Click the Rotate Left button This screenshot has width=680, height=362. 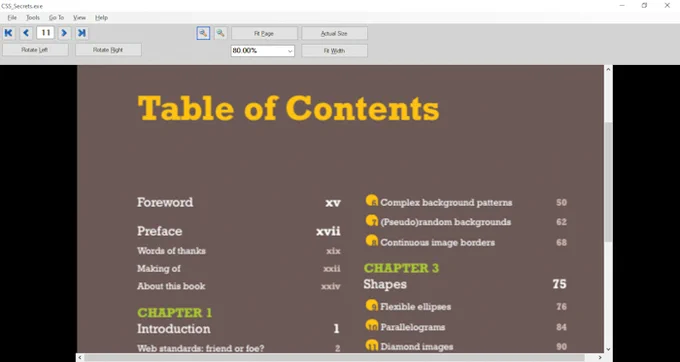[35, 50]
